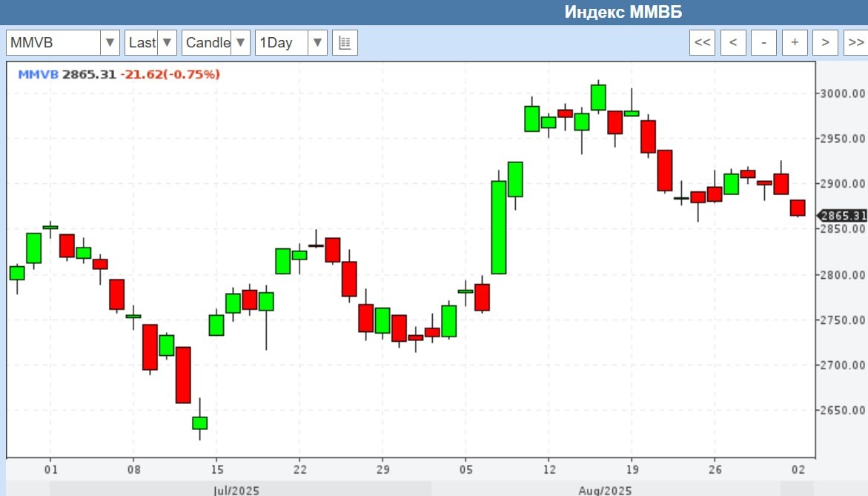The height and width of the screenshot is (496, 868).
Task: Click the 22 date label on time axis
Action: coord(300,469)
